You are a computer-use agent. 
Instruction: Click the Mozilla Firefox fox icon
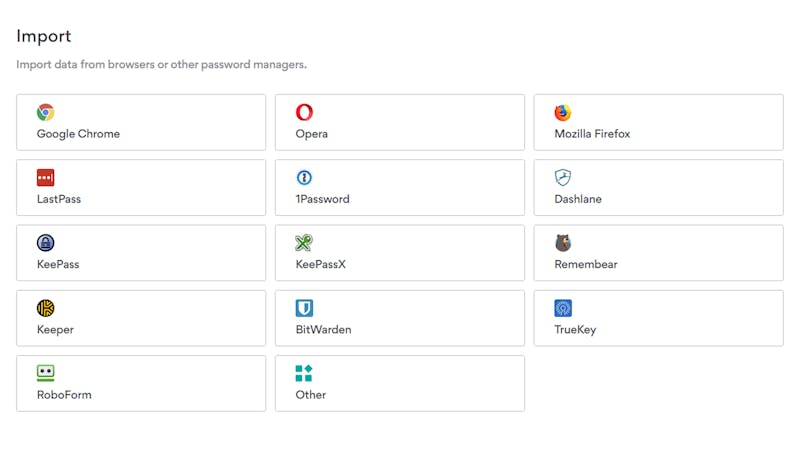pos(563,112)
